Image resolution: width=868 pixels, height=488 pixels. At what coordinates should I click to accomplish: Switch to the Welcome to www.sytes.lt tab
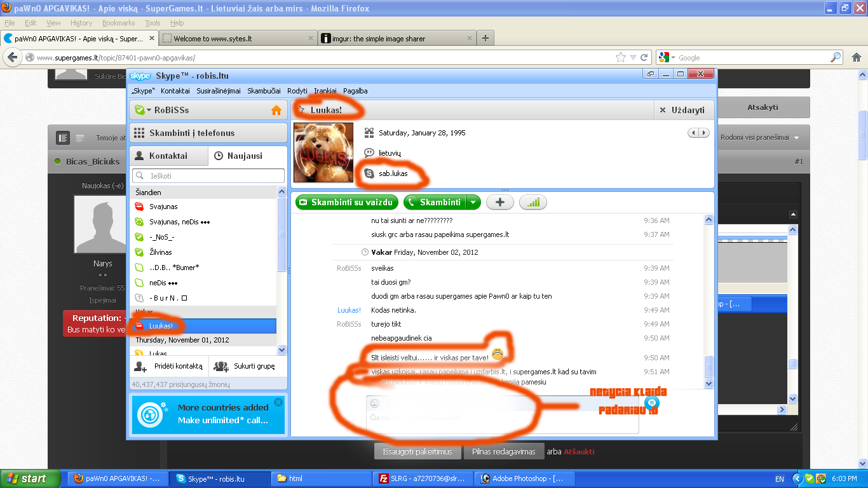tap(238, 38)
